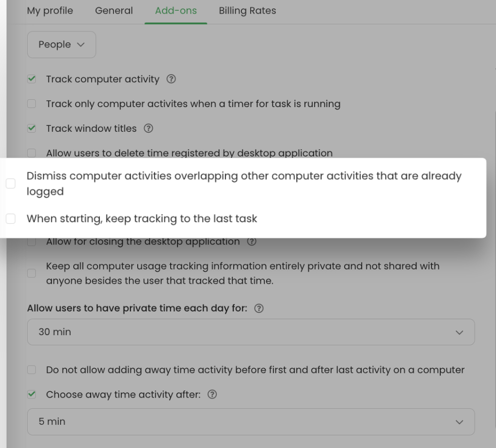Enable Dismiss computer activities overlapping checkbox
The image size is (496, 448).
click(x=11, y=183)
